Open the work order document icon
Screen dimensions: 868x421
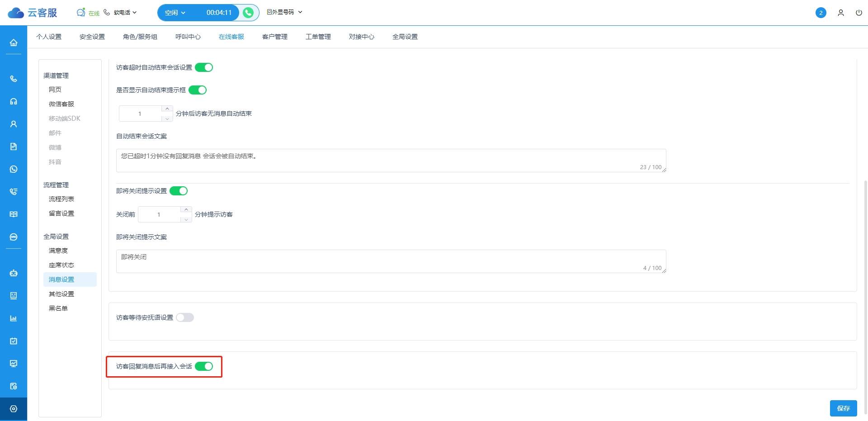tap(14, 147)
